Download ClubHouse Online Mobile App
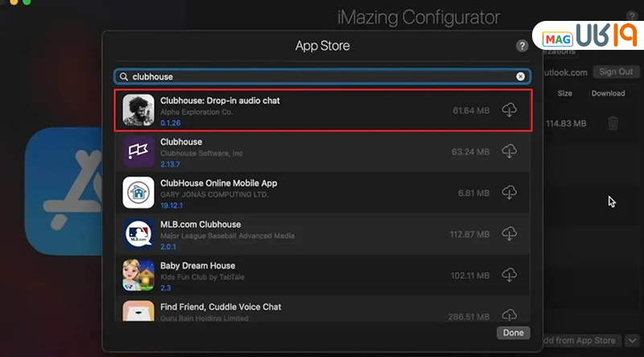This screenshot has width=644, height=357. tap(509, 192)
